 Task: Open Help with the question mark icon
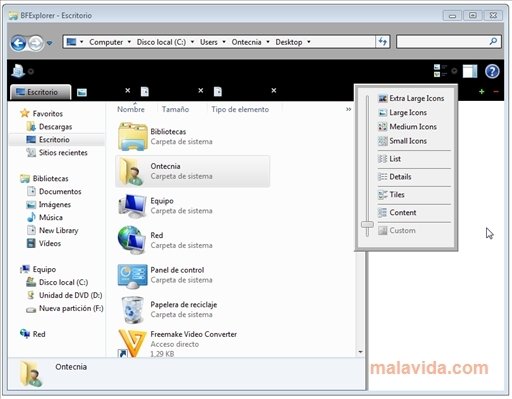click(x=492, y=71)
